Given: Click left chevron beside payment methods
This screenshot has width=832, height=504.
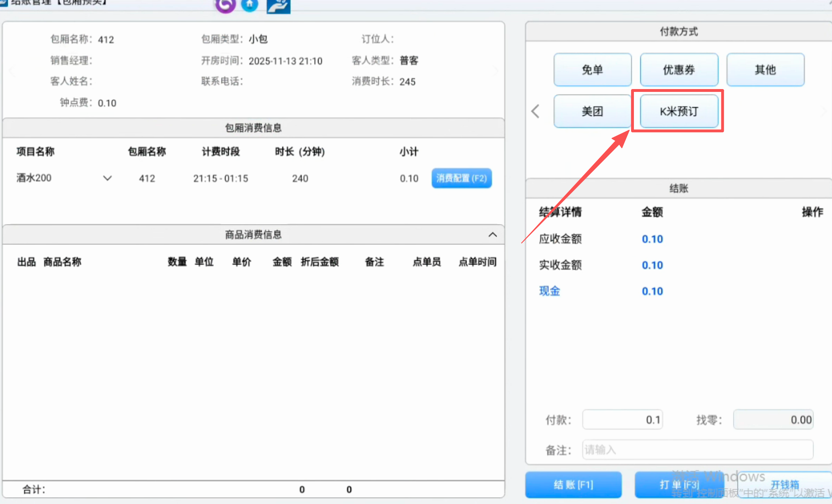Looking at the screenshot, I should [x=535, y=111].
